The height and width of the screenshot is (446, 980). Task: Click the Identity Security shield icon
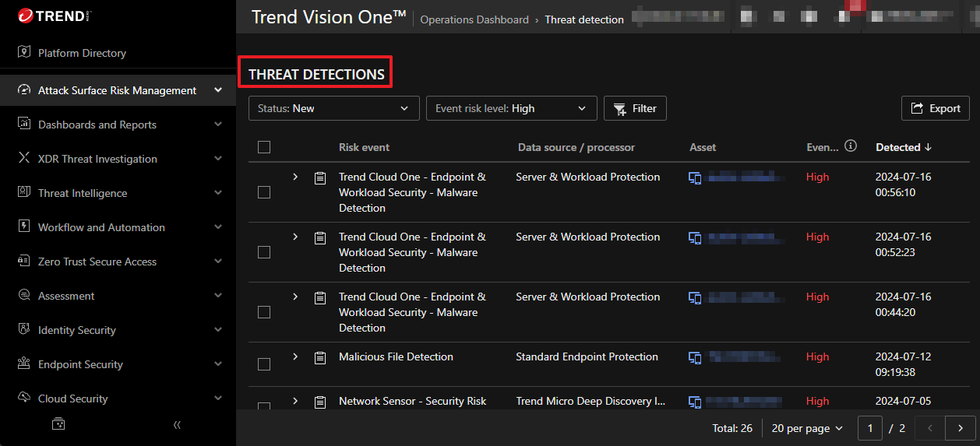pos(23,330)
